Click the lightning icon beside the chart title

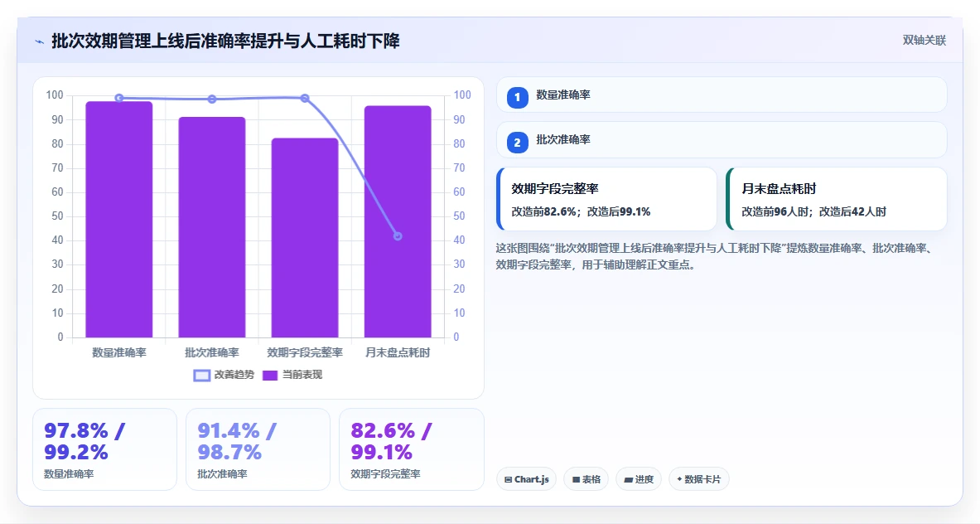40,42
